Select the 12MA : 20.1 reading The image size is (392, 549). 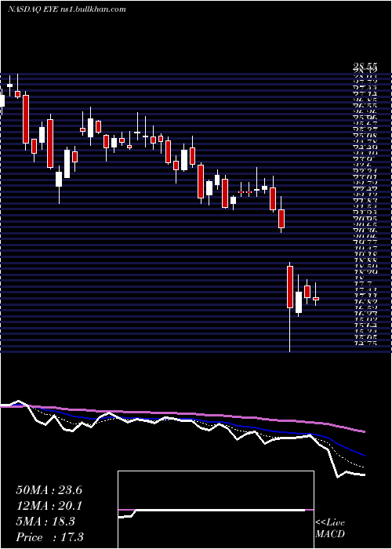coord(49,506)
